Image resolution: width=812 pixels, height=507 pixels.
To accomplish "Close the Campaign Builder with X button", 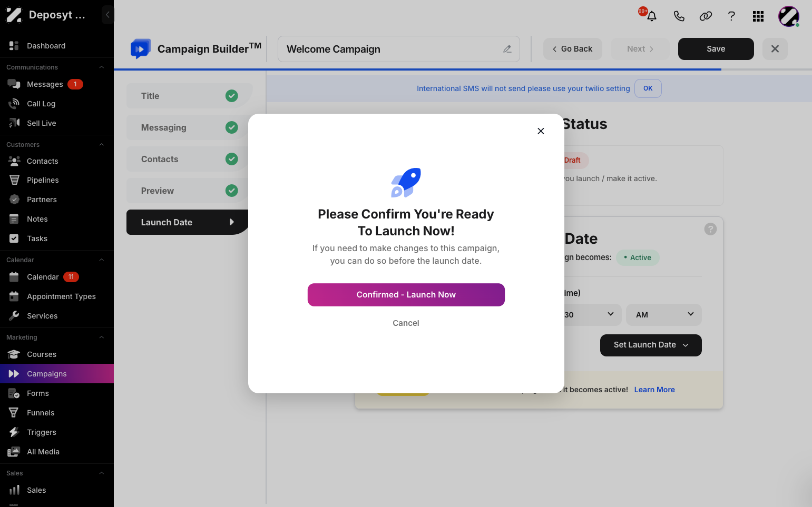I will click(x=775, y=49).
